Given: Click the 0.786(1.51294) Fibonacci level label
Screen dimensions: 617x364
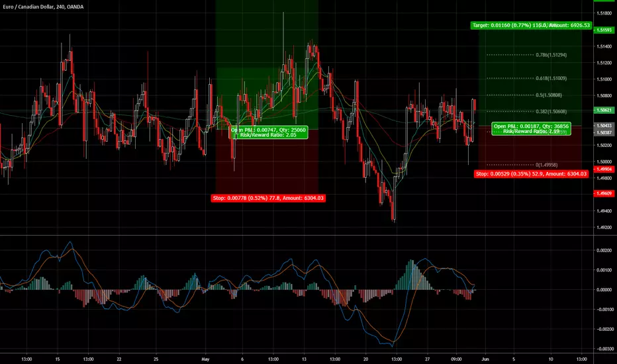Looking at the screenshot, I should (551, 55).
